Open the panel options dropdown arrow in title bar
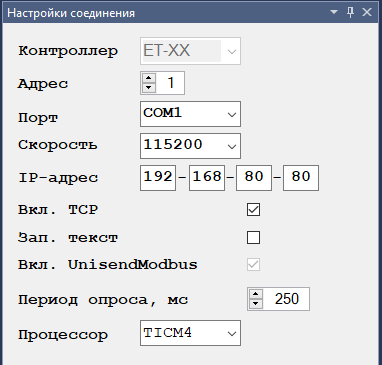Image resolution: width=382 pixels, height=365 pixels. (x=334, y=12)
